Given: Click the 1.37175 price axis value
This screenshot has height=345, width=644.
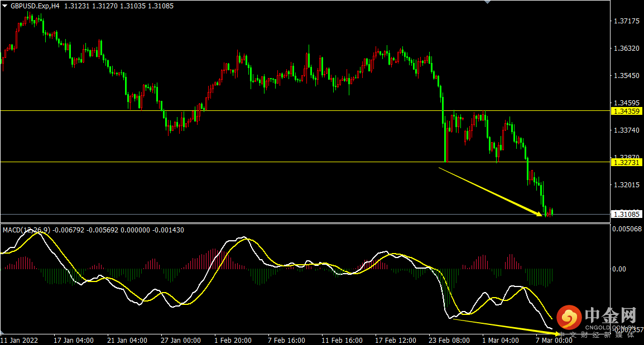Looking at the screenshot, I should click(627, 21).
